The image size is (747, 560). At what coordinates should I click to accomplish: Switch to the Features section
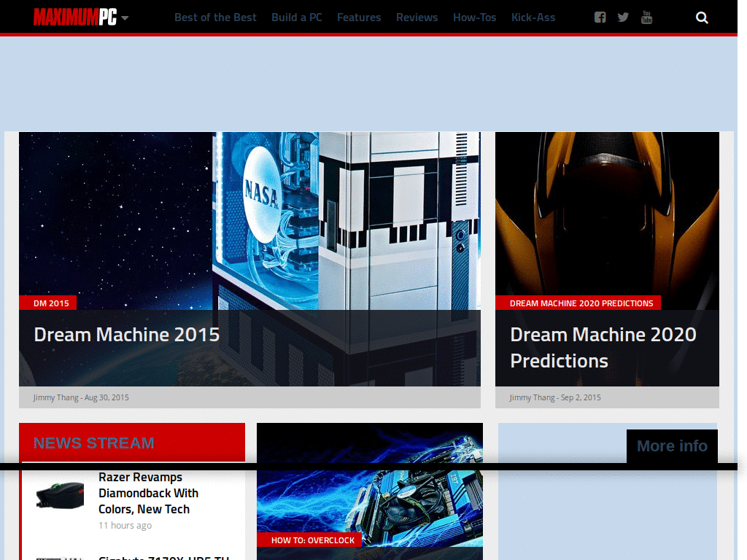[359, 17]
